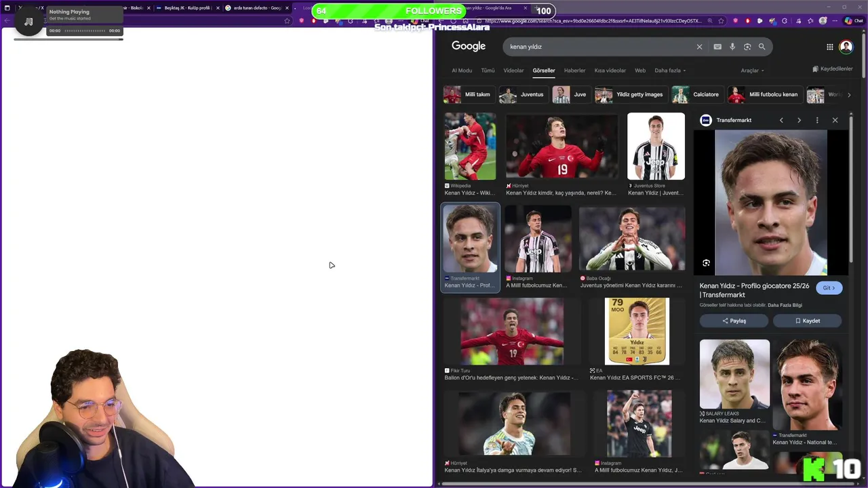Click the 'Paylaş' share button
Screen dimensions: 868x488
[x=734, y=321]
